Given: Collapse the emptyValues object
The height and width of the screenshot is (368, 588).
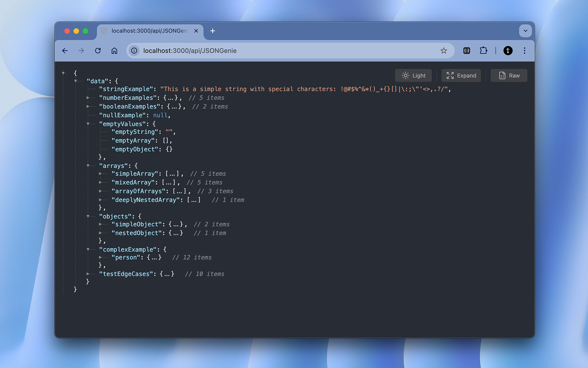Looking at the screenshot, I should (x=89, y=124).
